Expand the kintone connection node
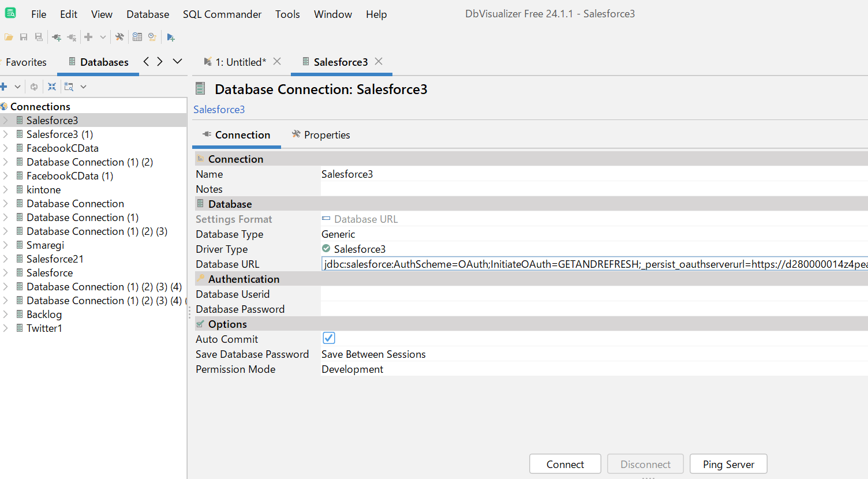The width and height of the screenshot is (868, 479). point(5,190)
